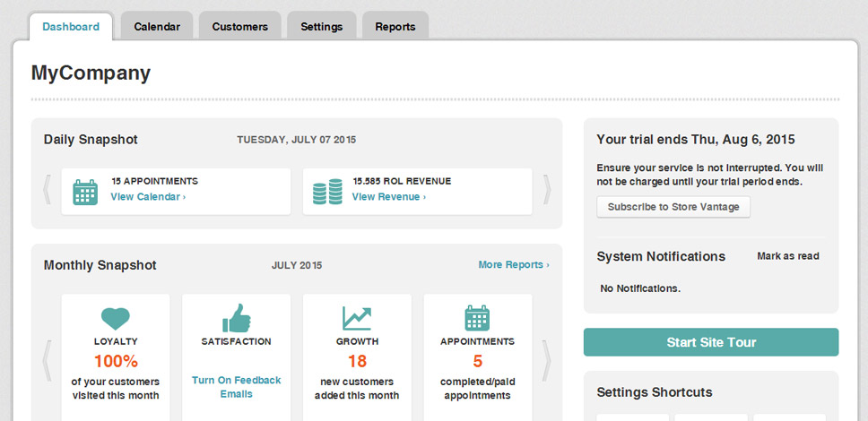Screen dimensions: 868x421
Task: Click the Daily Snapshot heading
Action: [x=91, y=140]
